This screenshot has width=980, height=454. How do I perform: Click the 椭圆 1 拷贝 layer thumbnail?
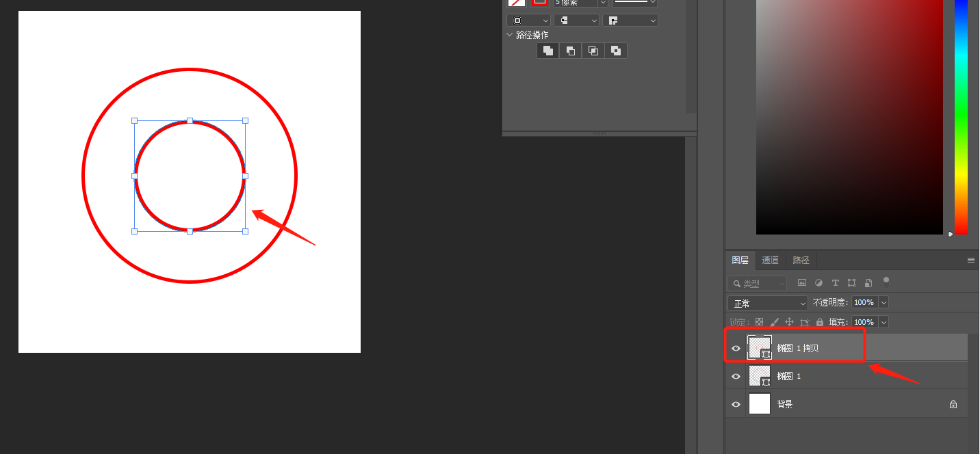tap(760, 348)
